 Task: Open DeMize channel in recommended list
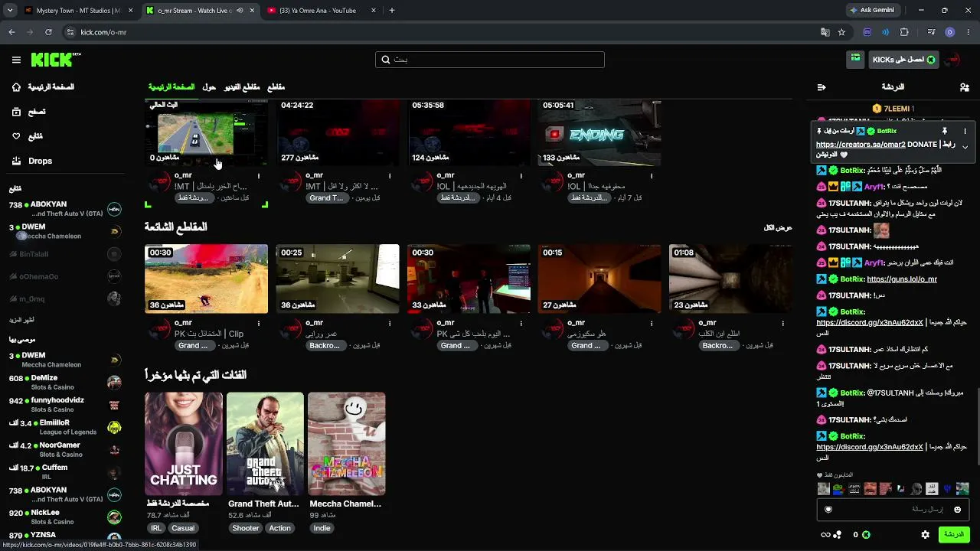pyautogui.click(x=65, y=382)
